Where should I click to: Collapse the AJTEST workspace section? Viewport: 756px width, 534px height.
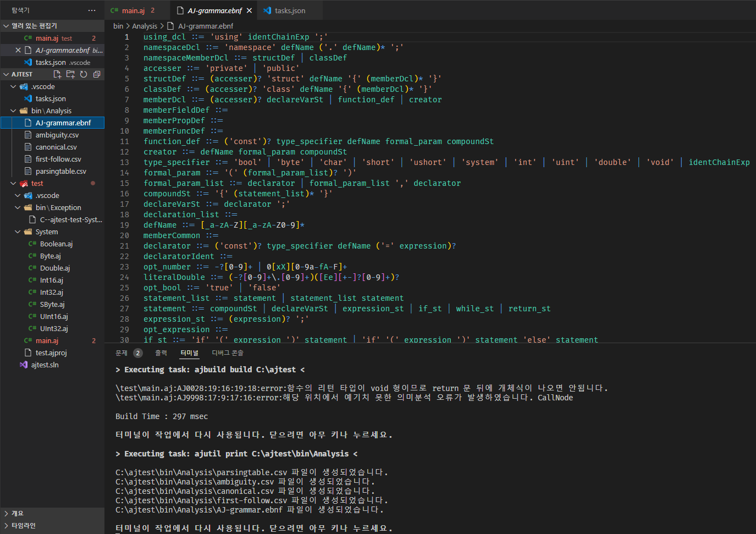6,74
